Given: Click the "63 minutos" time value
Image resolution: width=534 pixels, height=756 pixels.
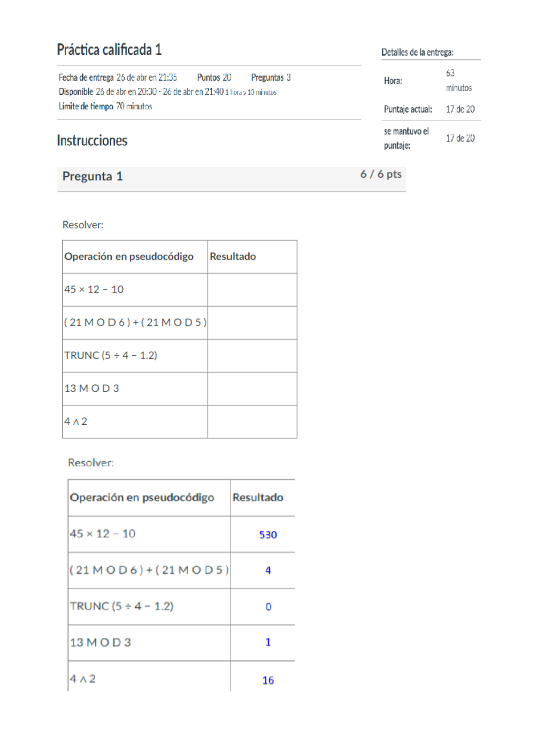Looking at the screenshot, I should [458, 81].
